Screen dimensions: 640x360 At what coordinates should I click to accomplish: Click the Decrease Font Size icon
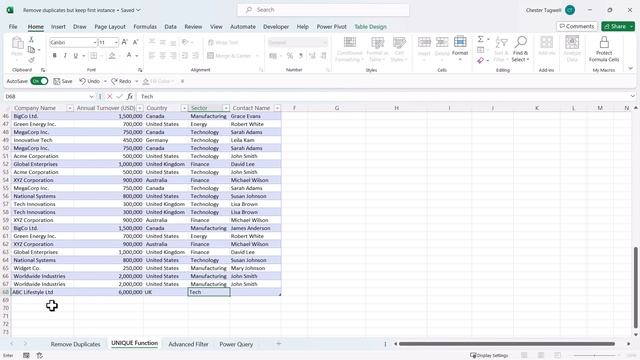[136, 42]
